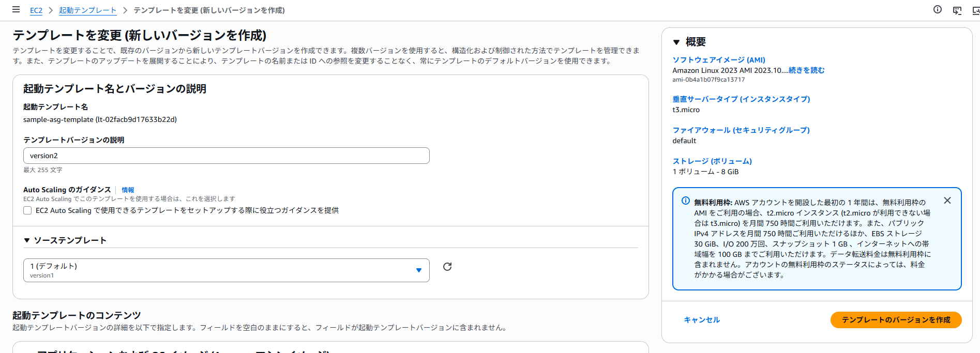The width and height of the screenshot is (980, 353).
Task: Jump to the ストレージ (ボリューム) summary link
Action: (712, 161)
